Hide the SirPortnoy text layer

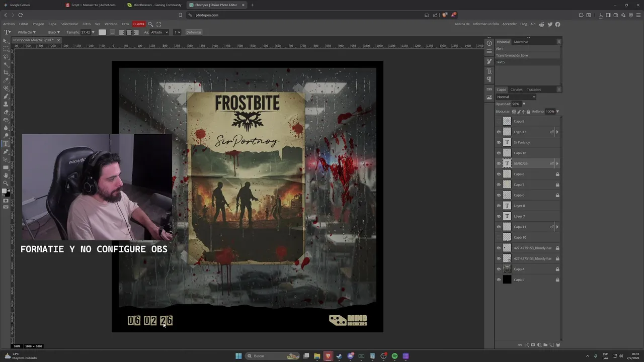coord(499,142)
